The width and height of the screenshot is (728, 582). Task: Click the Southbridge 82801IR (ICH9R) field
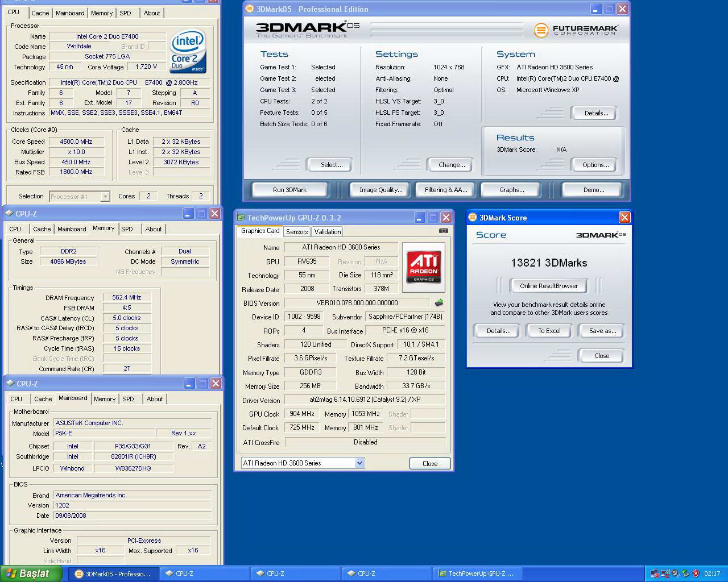click(x=133, y=456)
